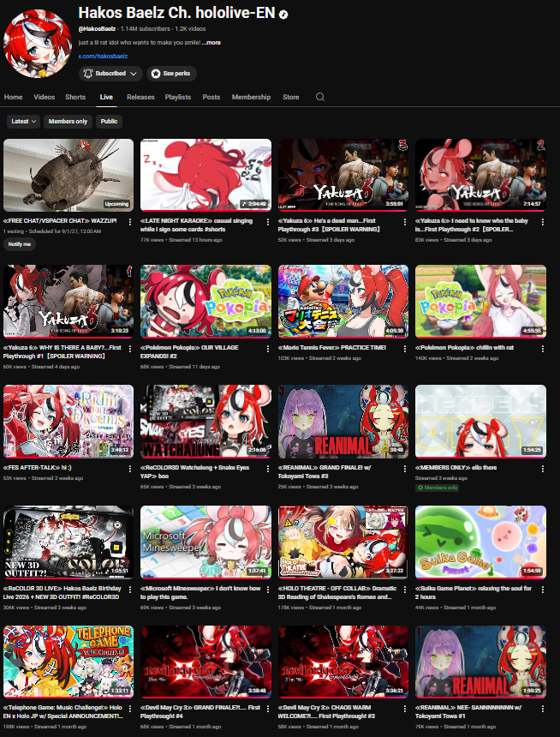Click the Members only badge under ello there
560x737 pixels.
point(438,488)
